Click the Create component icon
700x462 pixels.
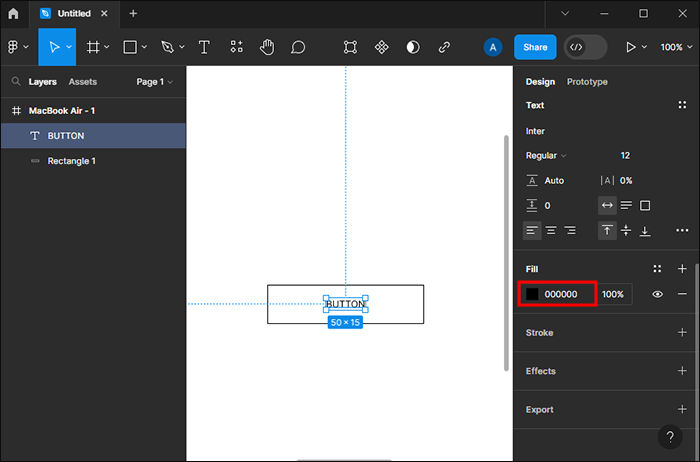(381, 47)
